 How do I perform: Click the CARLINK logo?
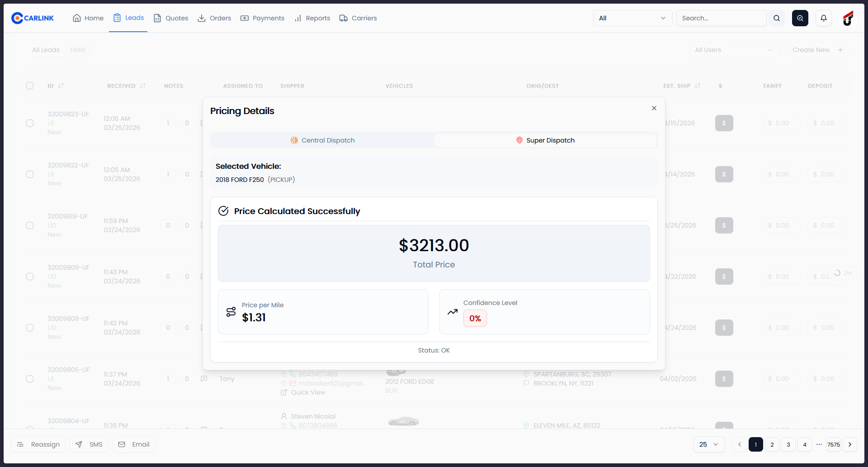[32, 18]
